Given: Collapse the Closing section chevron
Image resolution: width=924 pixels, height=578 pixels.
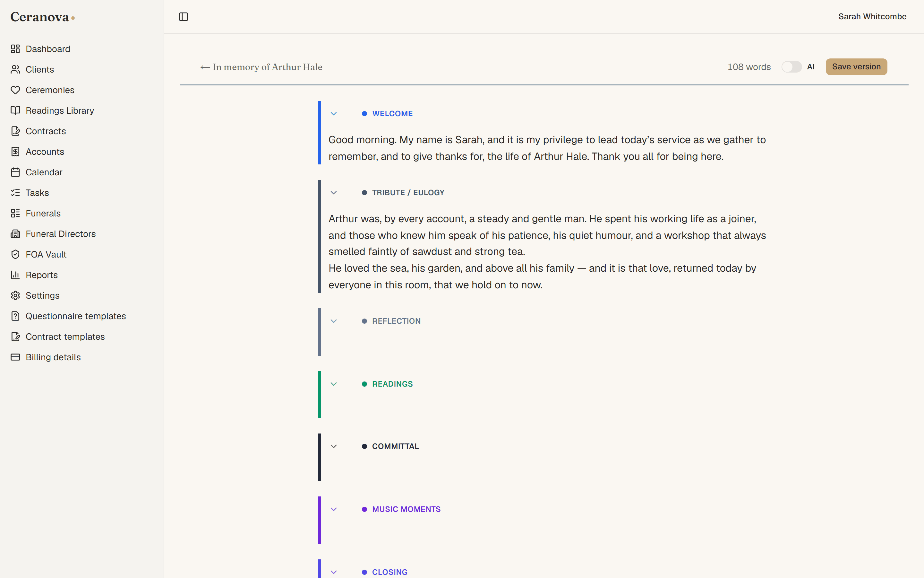Looking at the screenshot, I should pos(334,572).
